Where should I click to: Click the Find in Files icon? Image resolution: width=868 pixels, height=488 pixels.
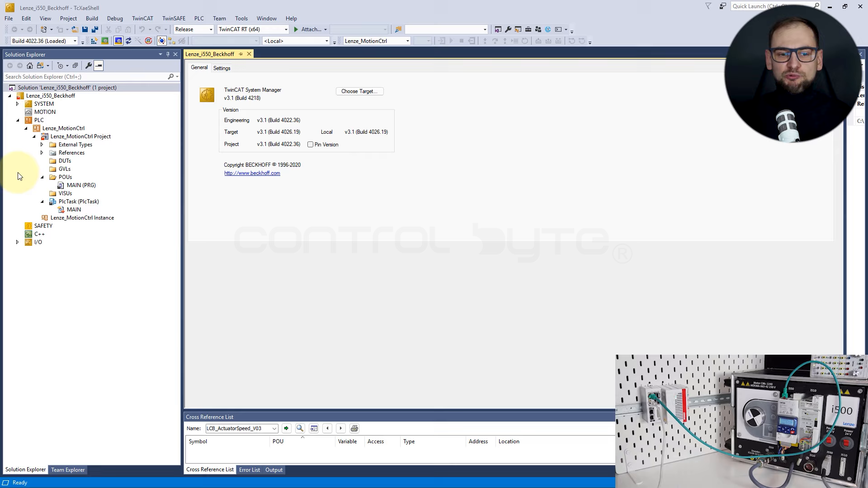(398, 29)
